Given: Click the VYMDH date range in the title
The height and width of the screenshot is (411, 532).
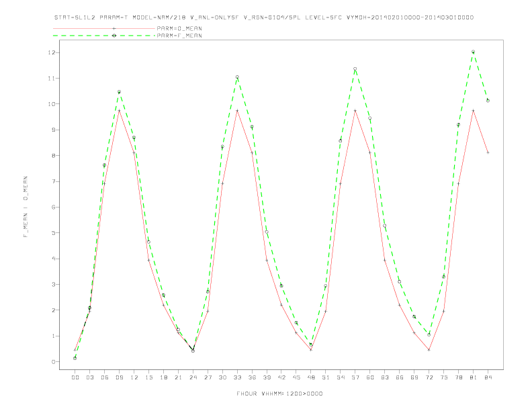Looking at the screenshot, I should tap(410, 17).
